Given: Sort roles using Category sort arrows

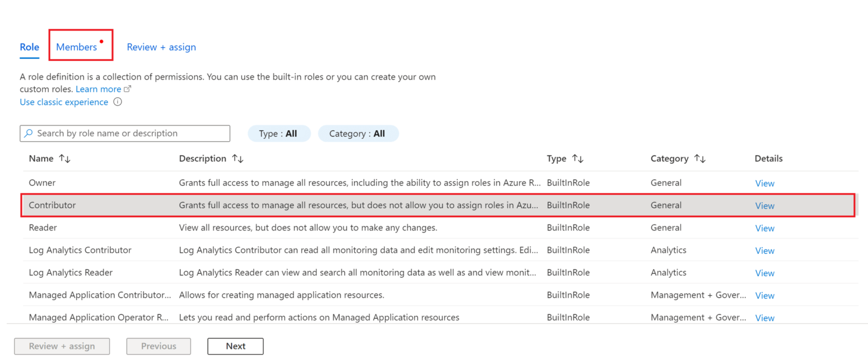Looking at the screenshot, I should coord(701,159).
